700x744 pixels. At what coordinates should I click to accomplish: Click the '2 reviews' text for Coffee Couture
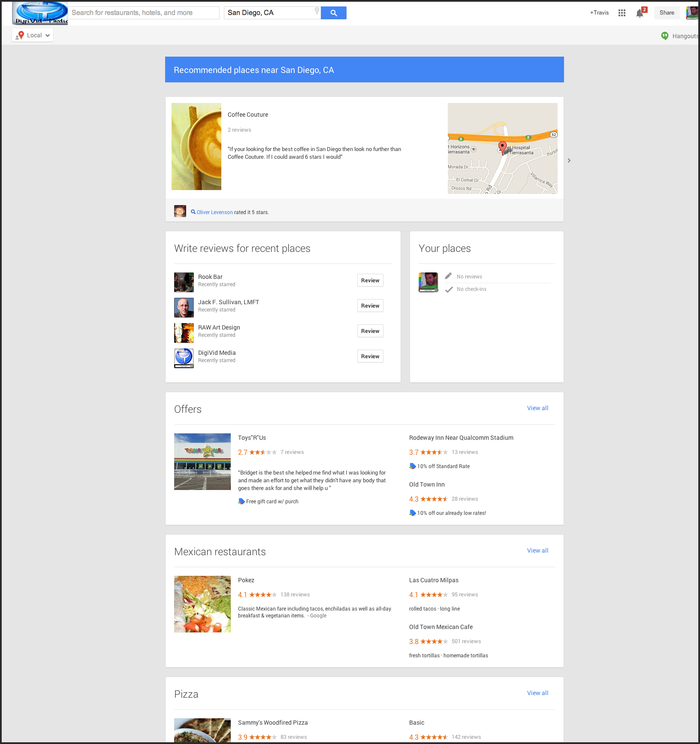tap(239, 130)
